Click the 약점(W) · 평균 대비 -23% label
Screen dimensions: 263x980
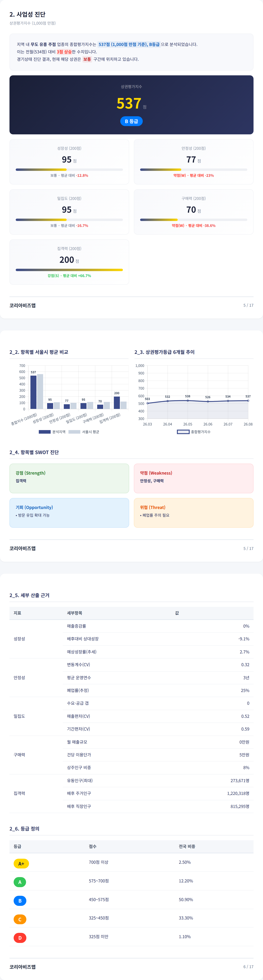[193, 175]
